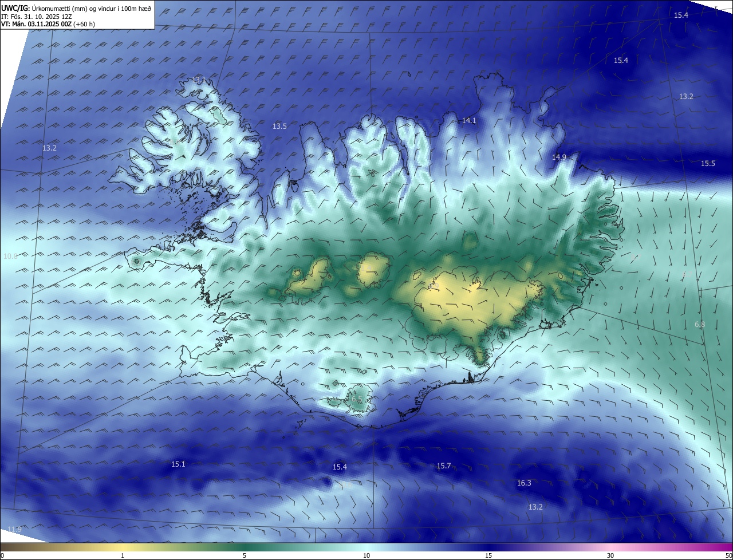
Task: Click the 11.9 value label on the map
Action: tap(15, 529)
